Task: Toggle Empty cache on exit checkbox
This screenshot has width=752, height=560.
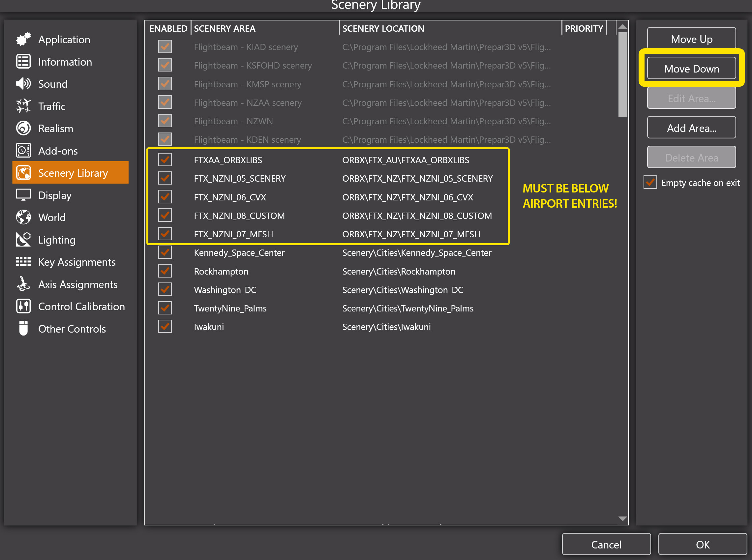Action: tap(650, 183)
